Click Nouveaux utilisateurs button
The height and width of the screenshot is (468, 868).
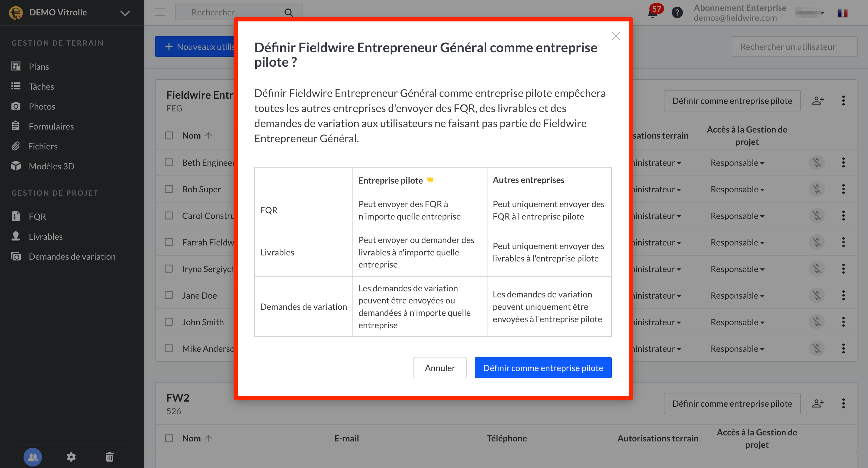pos(194,46)
